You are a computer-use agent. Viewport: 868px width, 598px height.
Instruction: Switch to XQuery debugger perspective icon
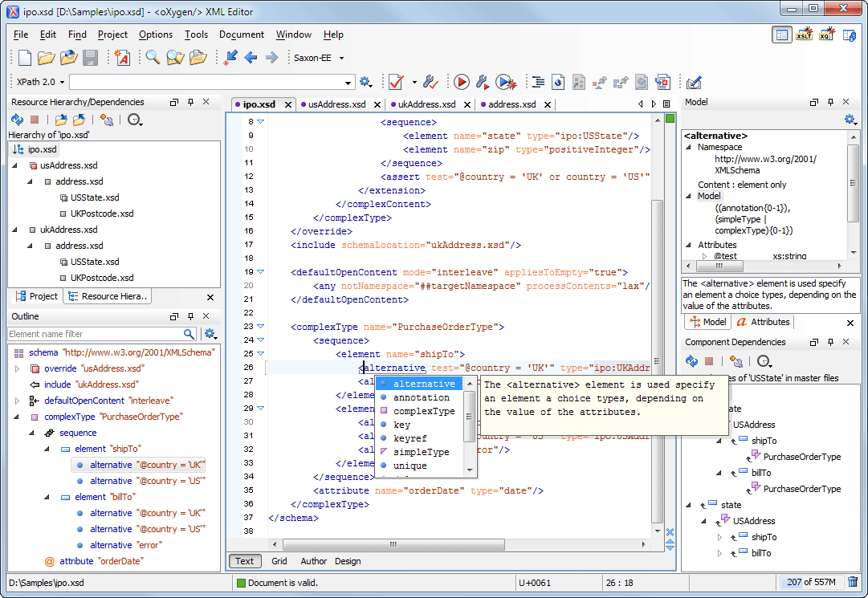[x=826, y=35]
